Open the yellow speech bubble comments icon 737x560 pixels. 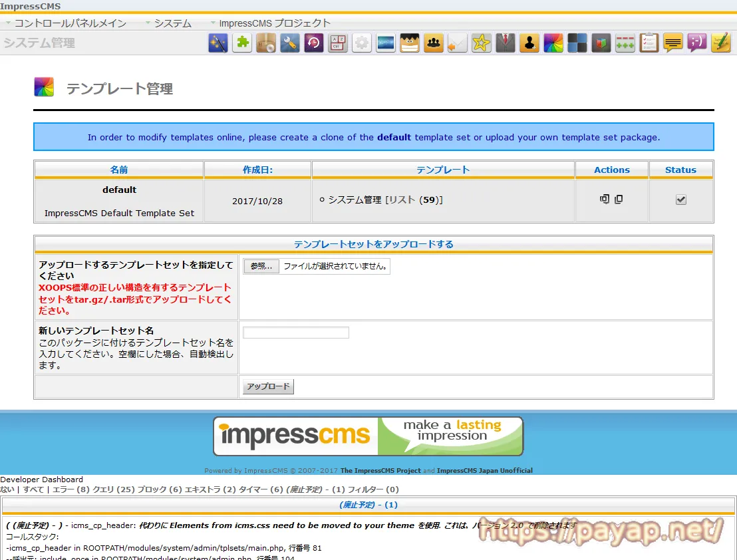[x=674, y=43]
